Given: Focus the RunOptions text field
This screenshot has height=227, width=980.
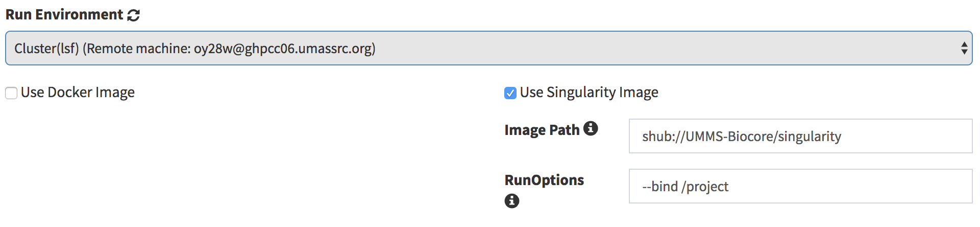Looking at the screenshot, I should tap(800, 186).
